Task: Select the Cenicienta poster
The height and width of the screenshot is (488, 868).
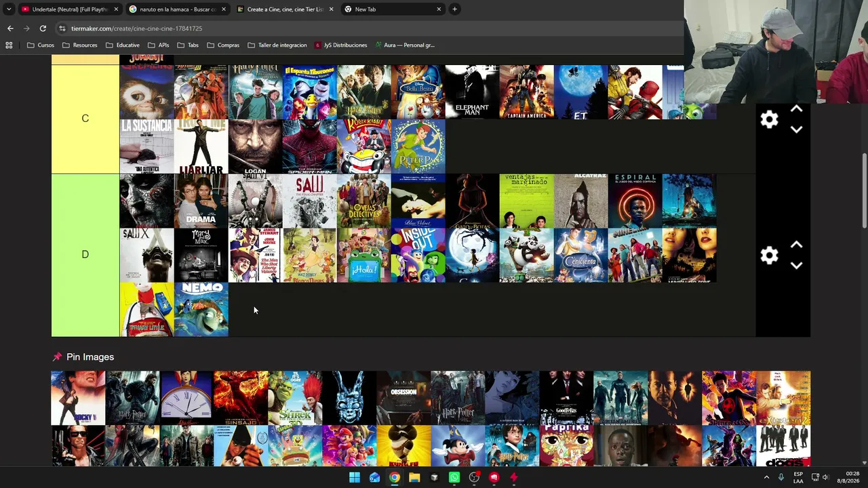Action: pyautogui.click(x=580, y=256)
